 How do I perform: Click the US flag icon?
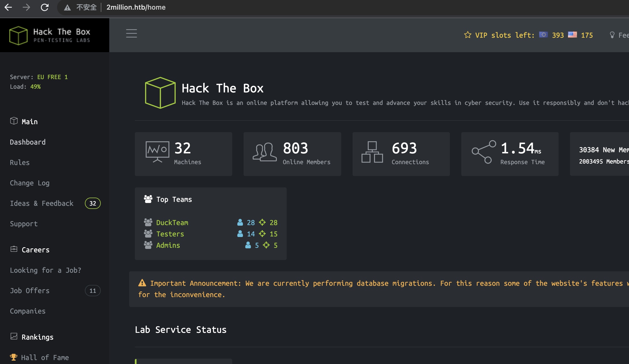click(572, 35)
